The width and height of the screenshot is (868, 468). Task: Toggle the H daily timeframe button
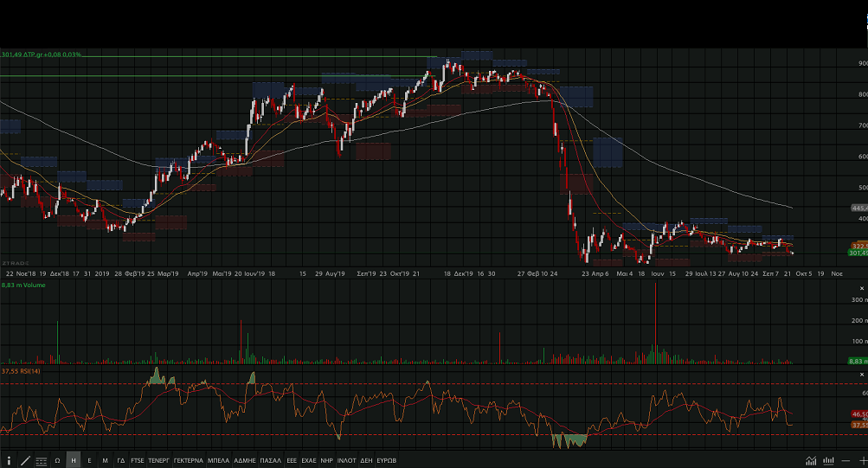click(x=74, y=460)
